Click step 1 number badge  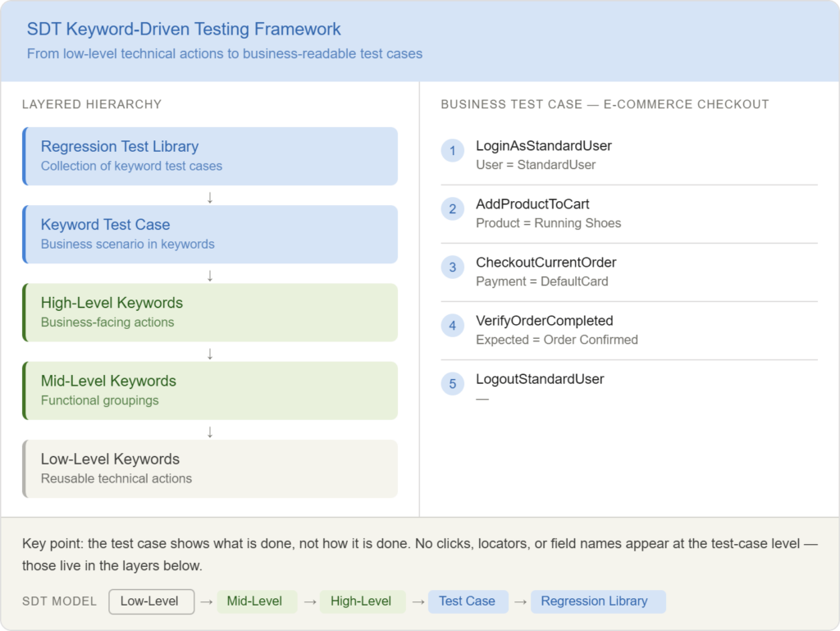pyautogui.click(x=452, y=151)
